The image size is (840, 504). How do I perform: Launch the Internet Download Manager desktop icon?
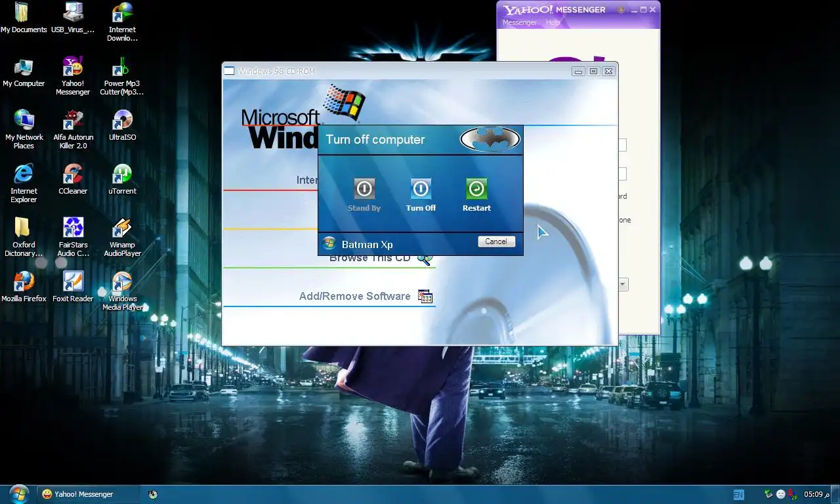122,22
